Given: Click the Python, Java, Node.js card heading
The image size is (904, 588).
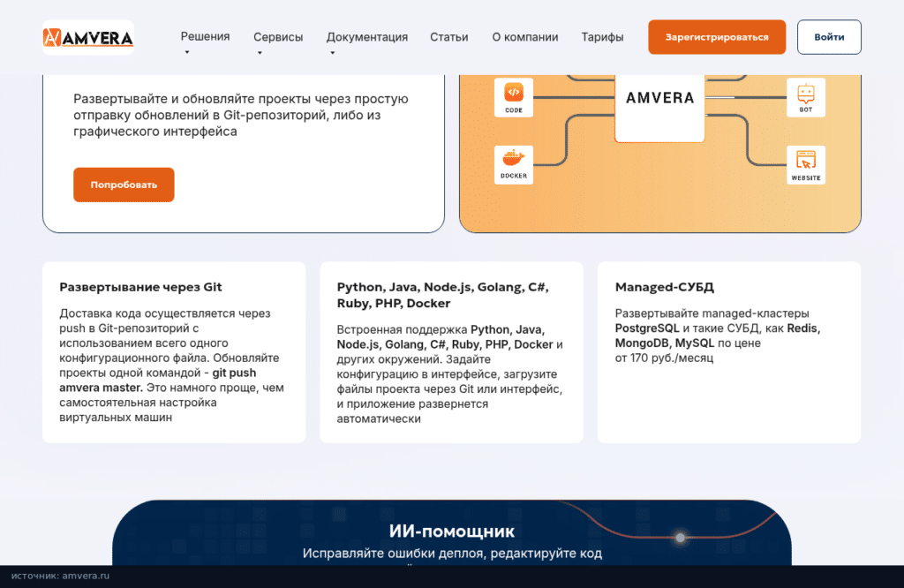Looking at the screenshot, I should 443,295.
